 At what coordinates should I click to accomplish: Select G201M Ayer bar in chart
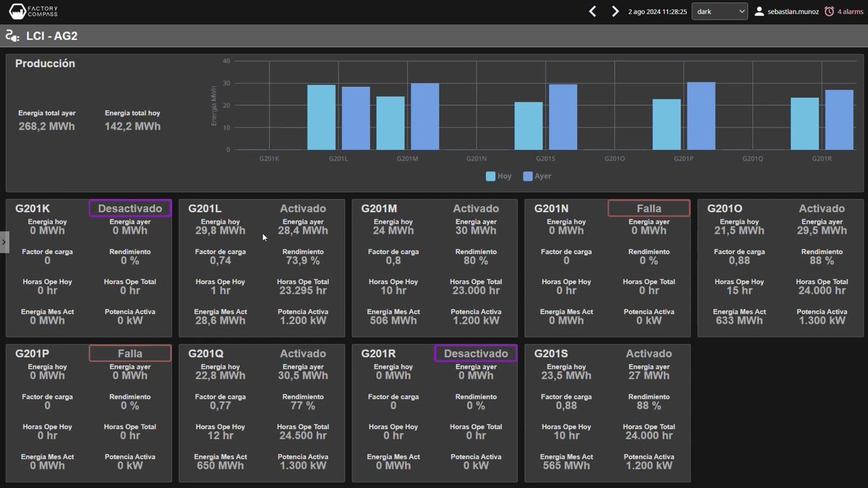pos(425,117)
